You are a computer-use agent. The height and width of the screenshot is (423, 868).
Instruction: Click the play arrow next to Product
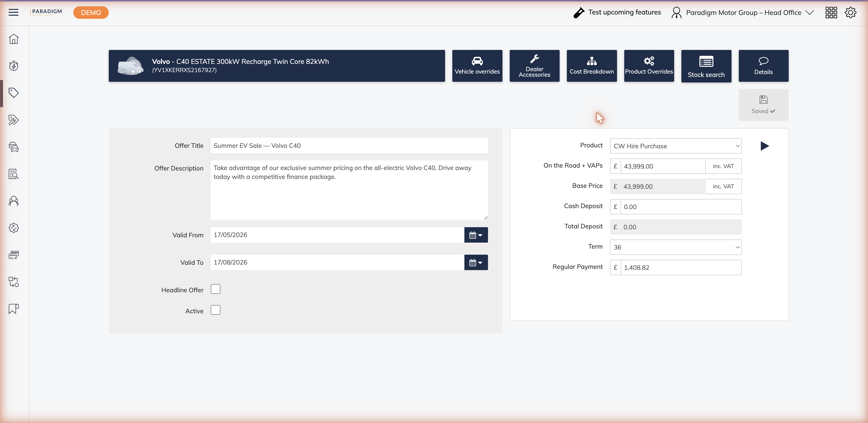(765, 146)
